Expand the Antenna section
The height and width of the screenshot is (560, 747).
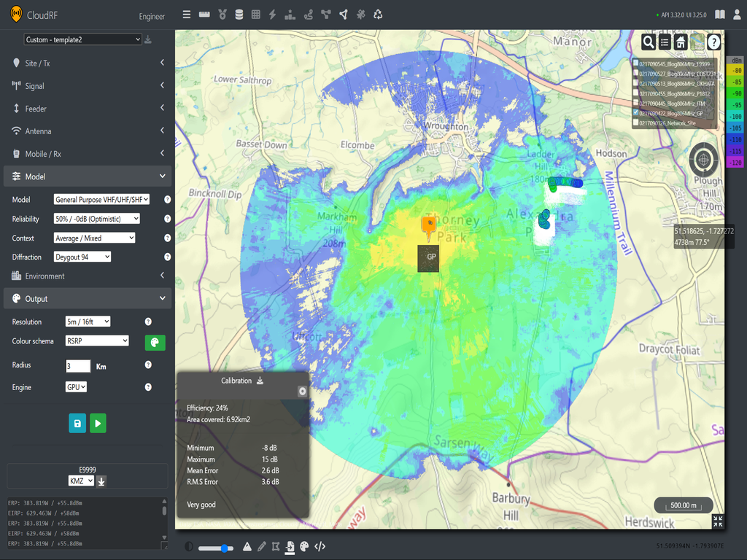[88, 131]
